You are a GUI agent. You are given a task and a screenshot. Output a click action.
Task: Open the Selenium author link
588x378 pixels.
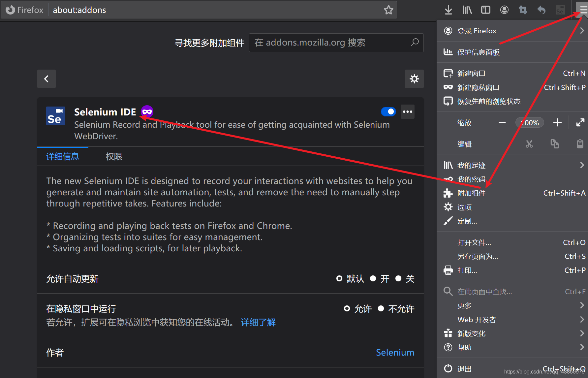(x=395, y=352)
